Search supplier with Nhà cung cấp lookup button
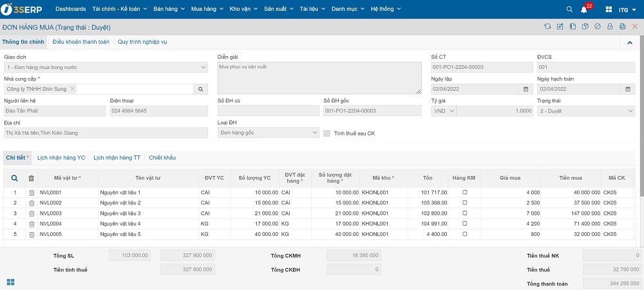This screenshot has width=644, height=290. point(200,89)
